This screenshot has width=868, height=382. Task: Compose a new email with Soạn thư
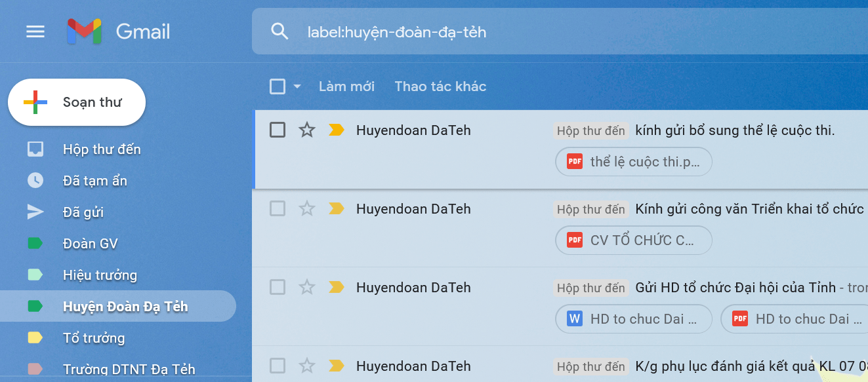(x=77, y=102)
